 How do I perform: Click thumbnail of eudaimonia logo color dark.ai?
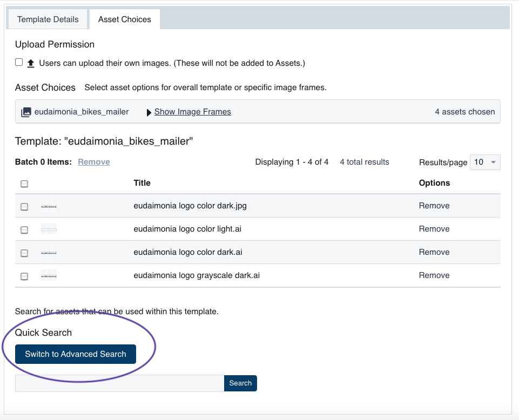coord(49,253)
